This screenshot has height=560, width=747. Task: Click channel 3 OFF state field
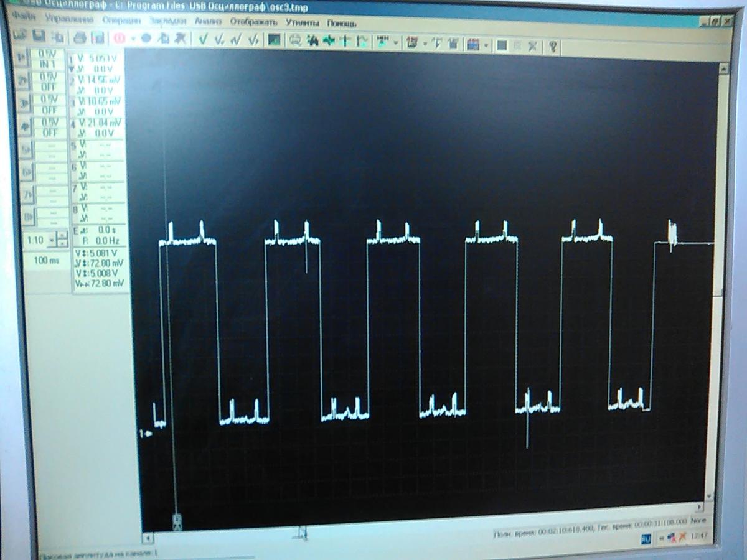[50, 110]
